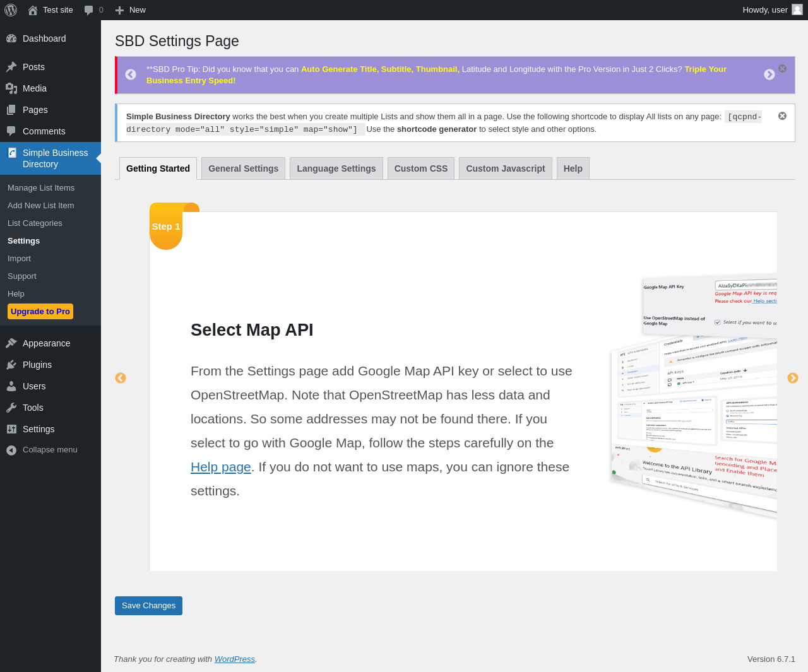Open the Custom CSS tab
This screenshot has height=672, width=808.
tap(420, 168)
